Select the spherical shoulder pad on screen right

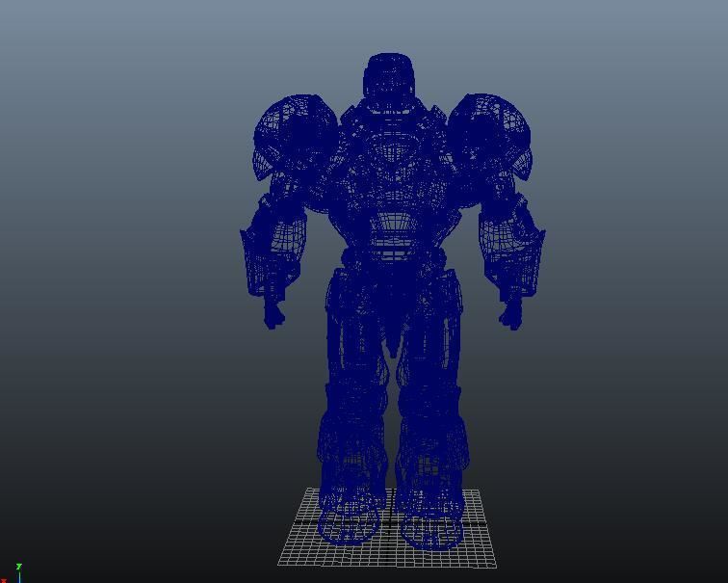[x=489, y=136]
